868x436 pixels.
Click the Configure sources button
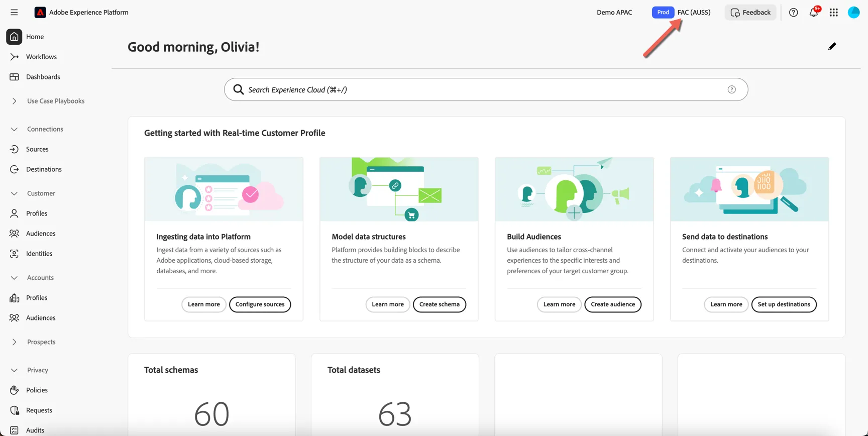pos(260,304)
